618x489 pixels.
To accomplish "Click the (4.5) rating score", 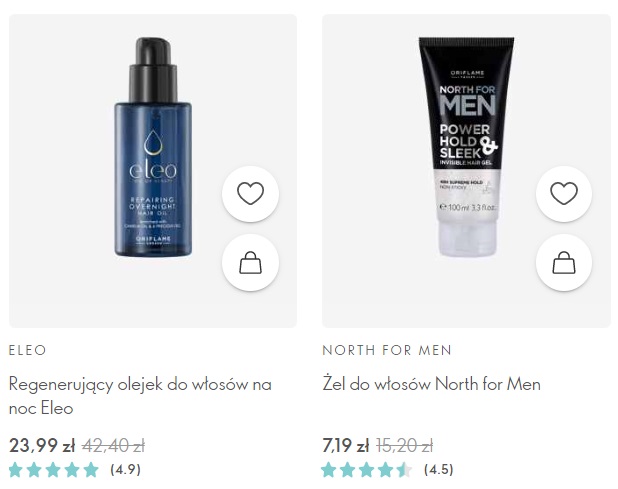I will pyautogui.click(x=439, y=470).
